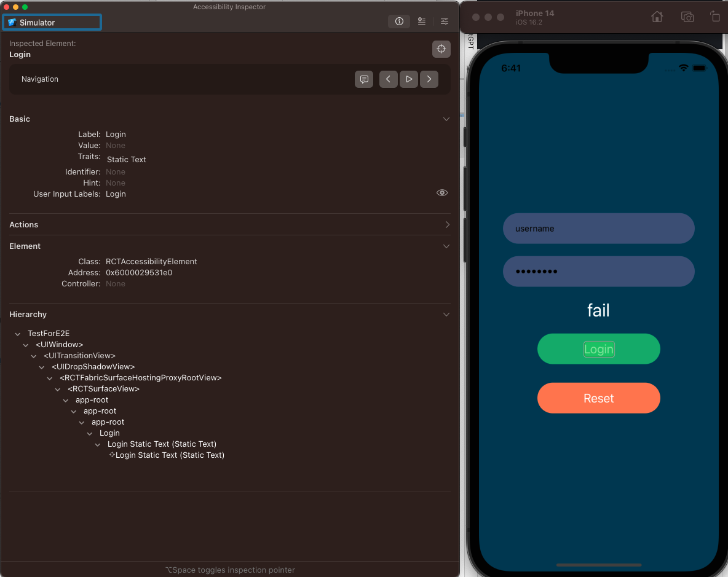Click the speak element speech-bubble button
This screenshot has height=577, width=728.
[x=364, y=79]
